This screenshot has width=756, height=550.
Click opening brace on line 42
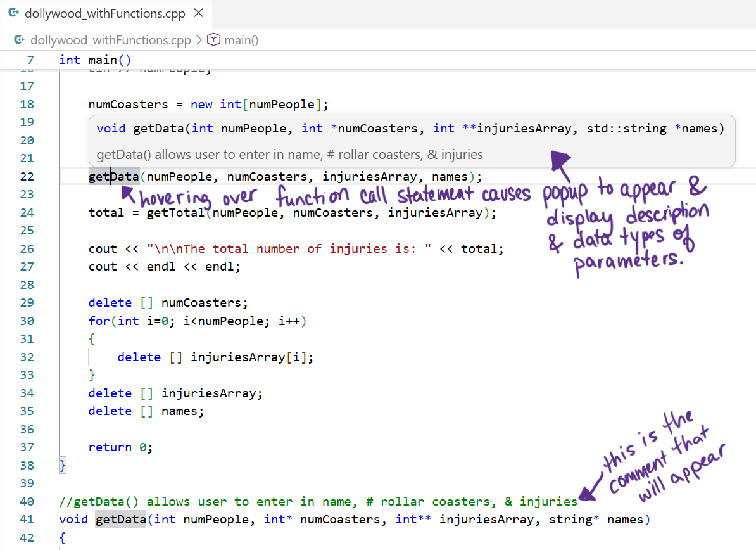pyautogui.click(x=62, y=537)
